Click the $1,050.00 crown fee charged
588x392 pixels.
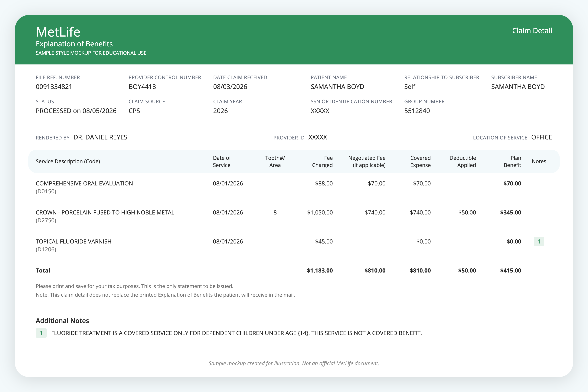click(x=320, y=212)
